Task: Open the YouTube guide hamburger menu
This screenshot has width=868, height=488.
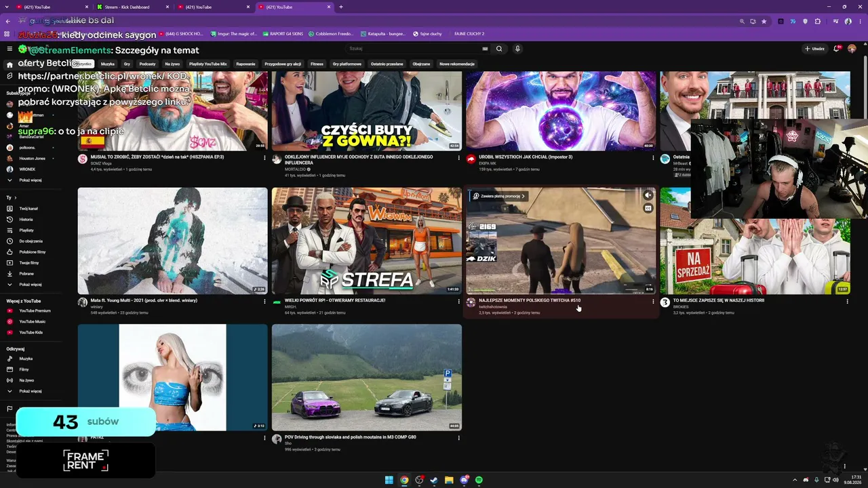Action: 9,49
